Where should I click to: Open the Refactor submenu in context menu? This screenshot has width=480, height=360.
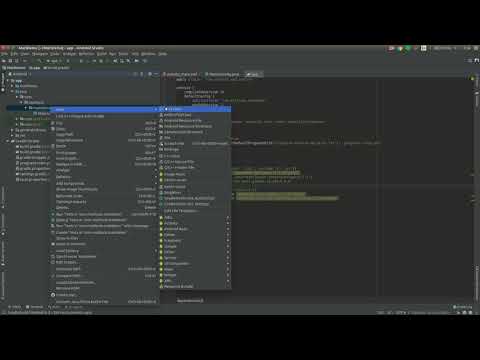click(x=104, y=177)
